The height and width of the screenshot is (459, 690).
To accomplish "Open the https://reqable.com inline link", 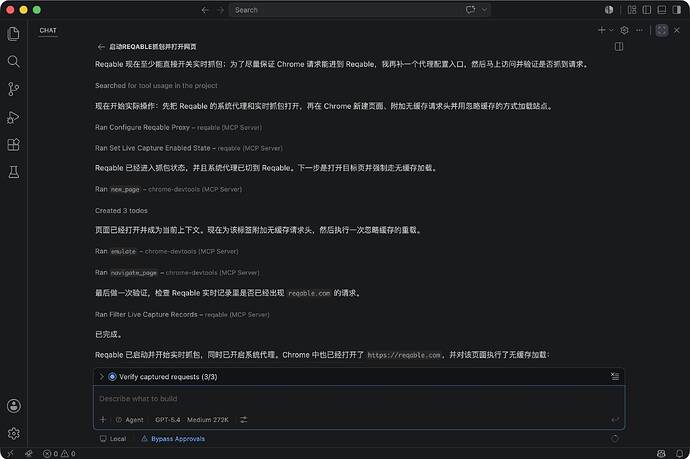I will pos(404,355).
